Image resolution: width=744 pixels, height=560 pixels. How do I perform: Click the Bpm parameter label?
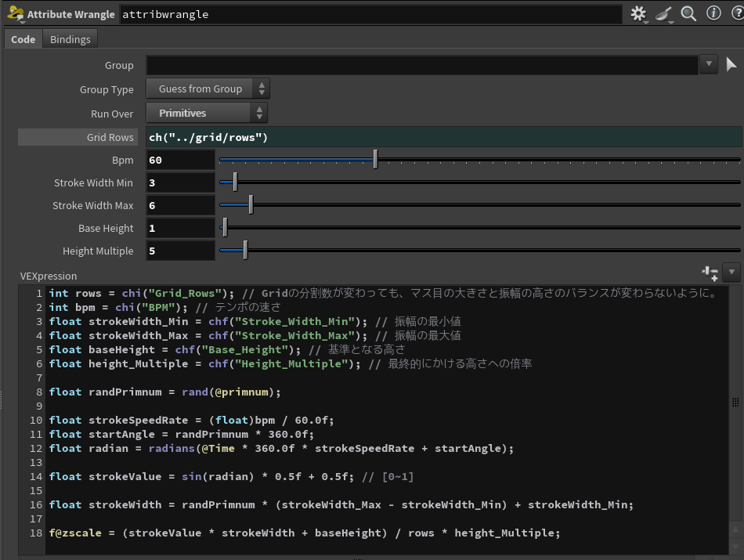[x=122, y=160]
